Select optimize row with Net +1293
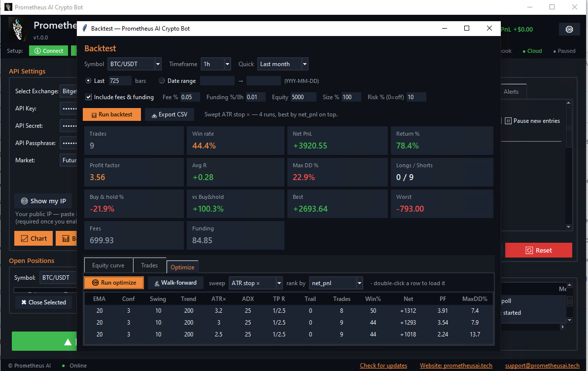The image size is (588, 371). (289, 323)
